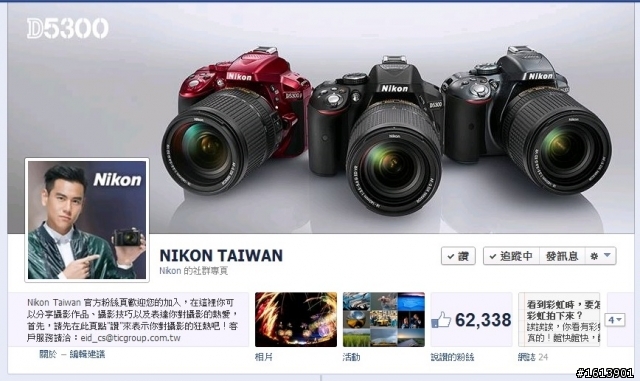The width and height of the screenshot is (640, 381).
Task: Click the 讚 (Liked) button
Action: [458, 256]
